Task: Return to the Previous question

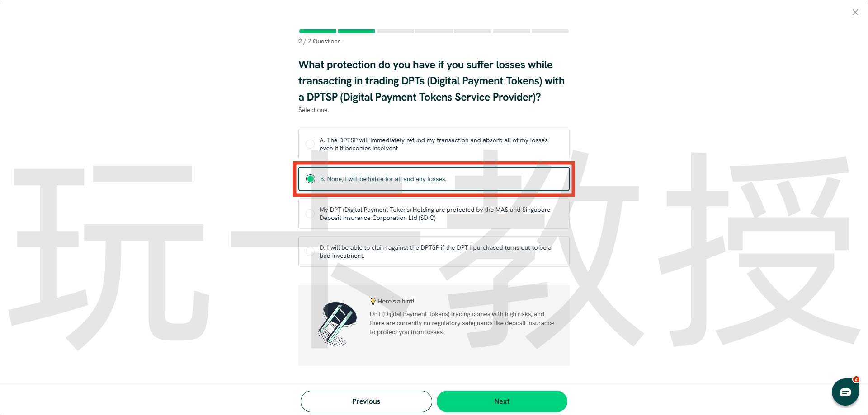Action: (366, 401)
